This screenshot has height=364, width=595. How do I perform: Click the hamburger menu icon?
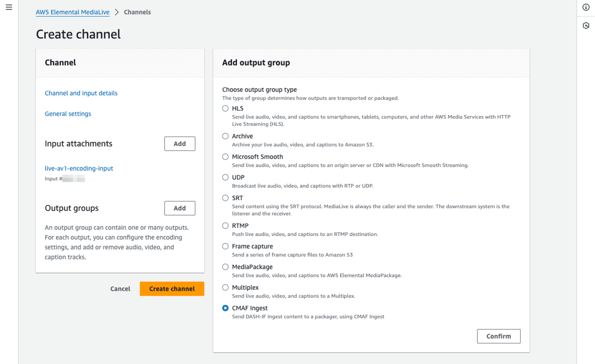[x=9, y=8]
